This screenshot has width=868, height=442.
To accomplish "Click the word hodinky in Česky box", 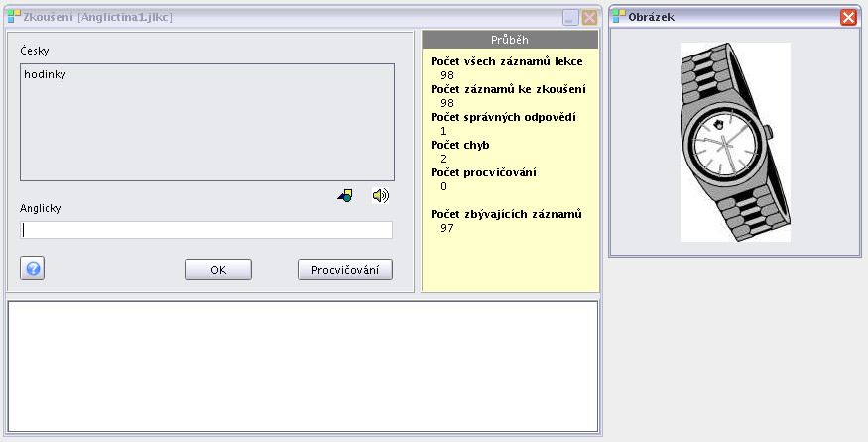I will click(x=45, y=74).
